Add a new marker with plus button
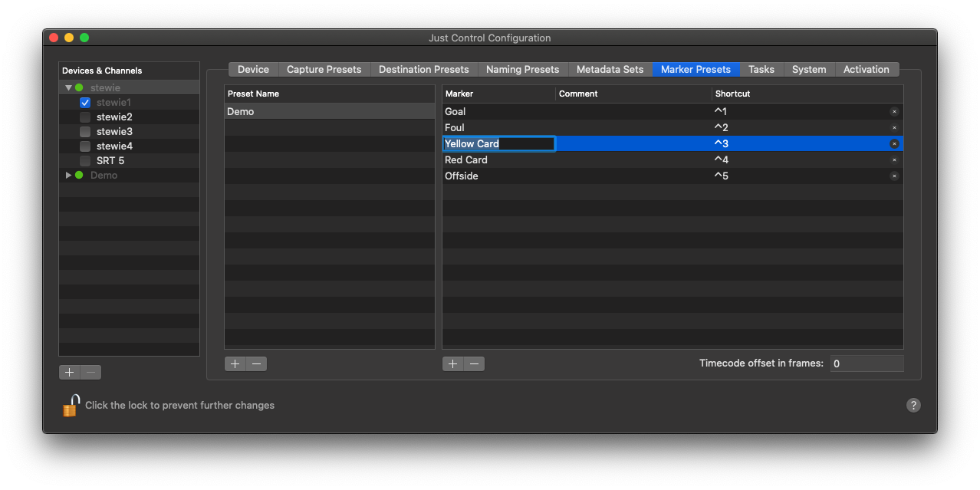980x490 pixels. pos(453,363)
